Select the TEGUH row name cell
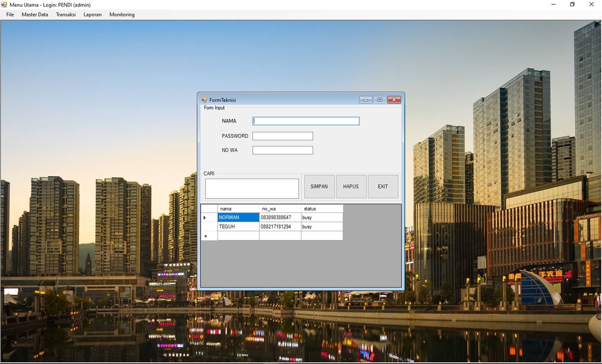The width and height of the screenshot is (602, 364). (238, 227)
